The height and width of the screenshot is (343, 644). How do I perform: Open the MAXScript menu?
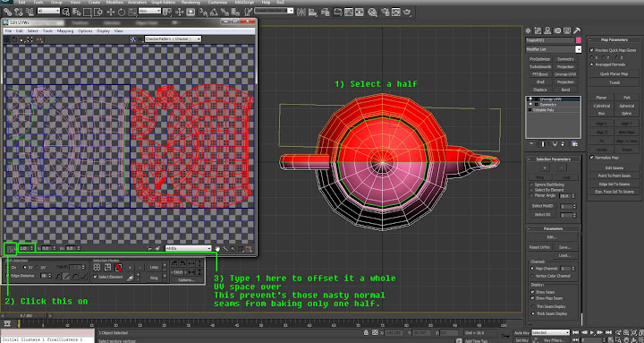(x=245, y=3)
